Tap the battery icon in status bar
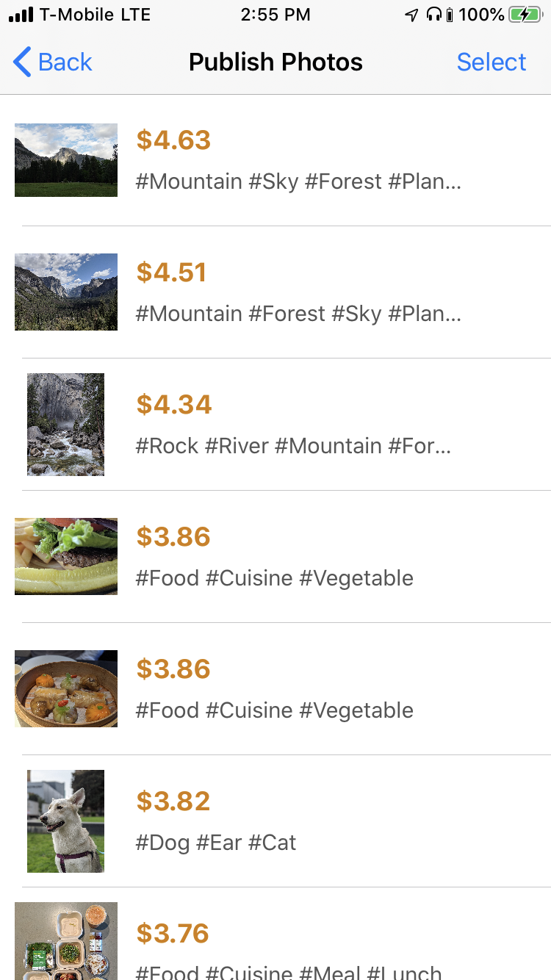This screenshot has height=980, width=551. pos(525,15)
